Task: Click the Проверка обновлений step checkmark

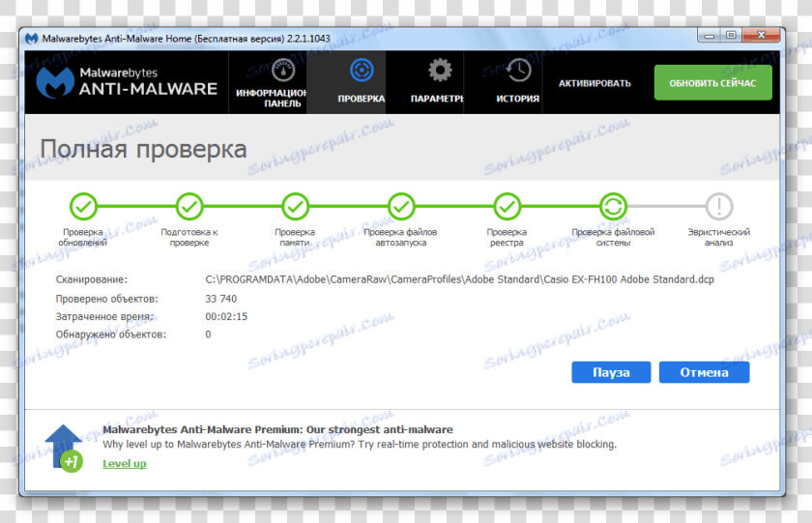Action: (83, 207)
